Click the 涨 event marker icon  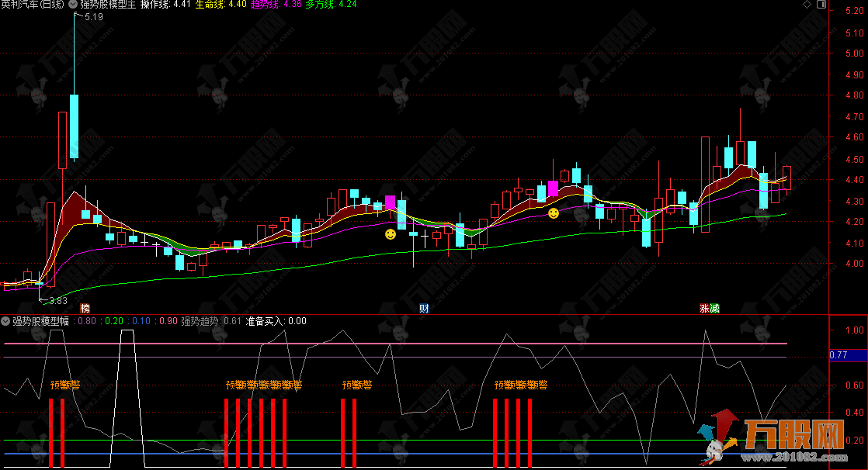704,309
